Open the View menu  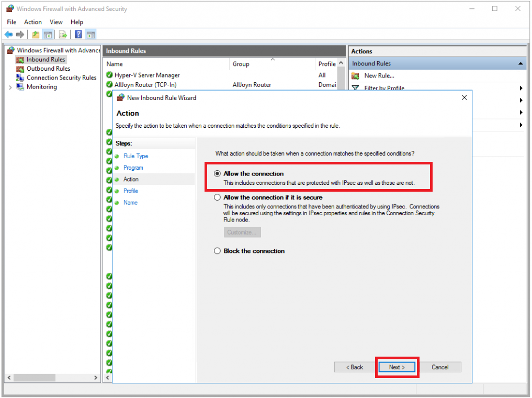click(x=56, y=22)
